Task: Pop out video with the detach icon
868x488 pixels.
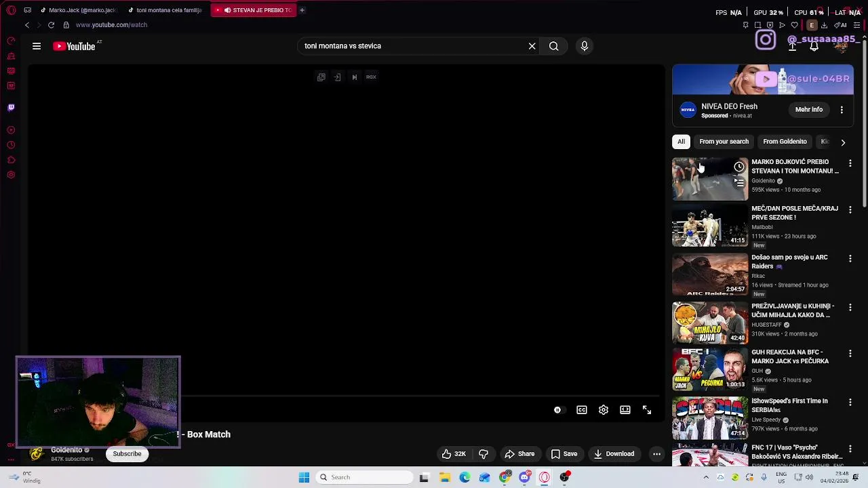Action: pyautogui.click(x=321, y=77)
